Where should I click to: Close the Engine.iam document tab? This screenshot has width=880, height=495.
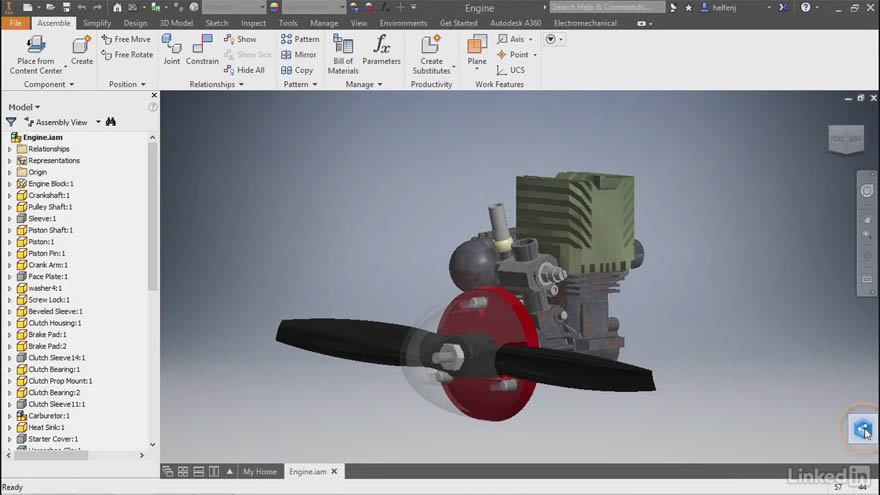coord(334,471)
